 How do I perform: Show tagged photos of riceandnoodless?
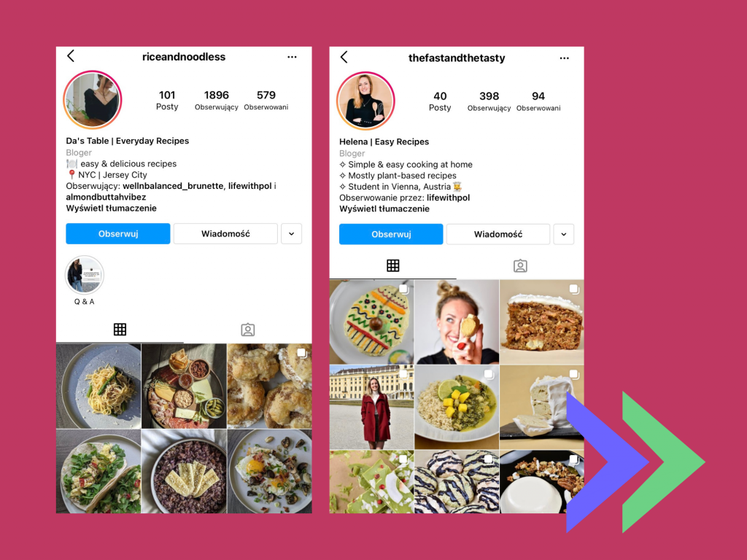248,330
